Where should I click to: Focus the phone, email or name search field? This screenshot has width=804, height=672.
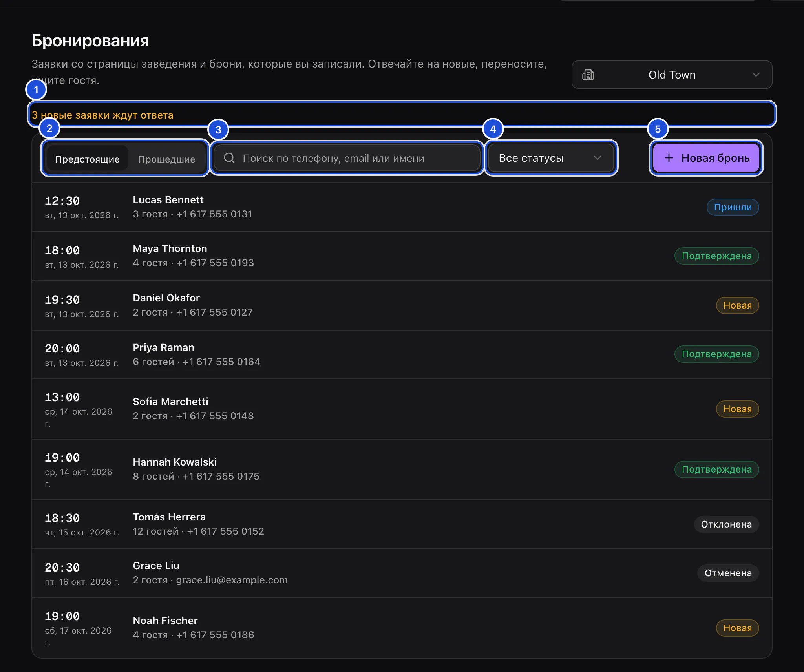[347, 158]
